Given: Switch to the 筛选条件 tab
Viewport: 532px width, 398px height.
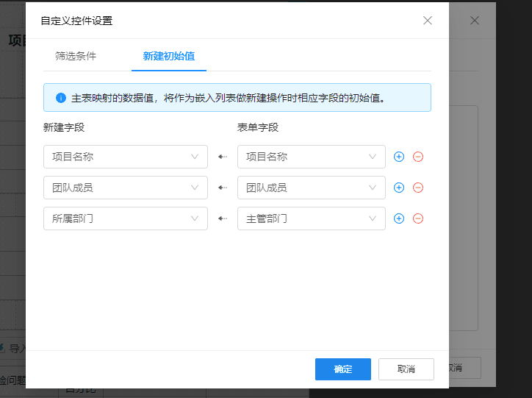Looking at the screenshot, I should coord(76,56).
